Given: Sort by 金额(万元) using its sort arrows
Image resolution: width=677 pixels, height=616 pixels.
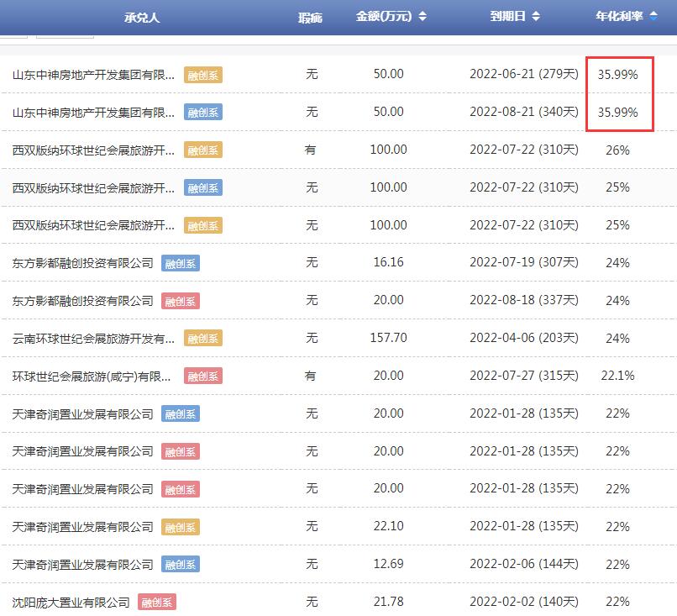Looking at the screenshot, I should (x=422, y=17).
